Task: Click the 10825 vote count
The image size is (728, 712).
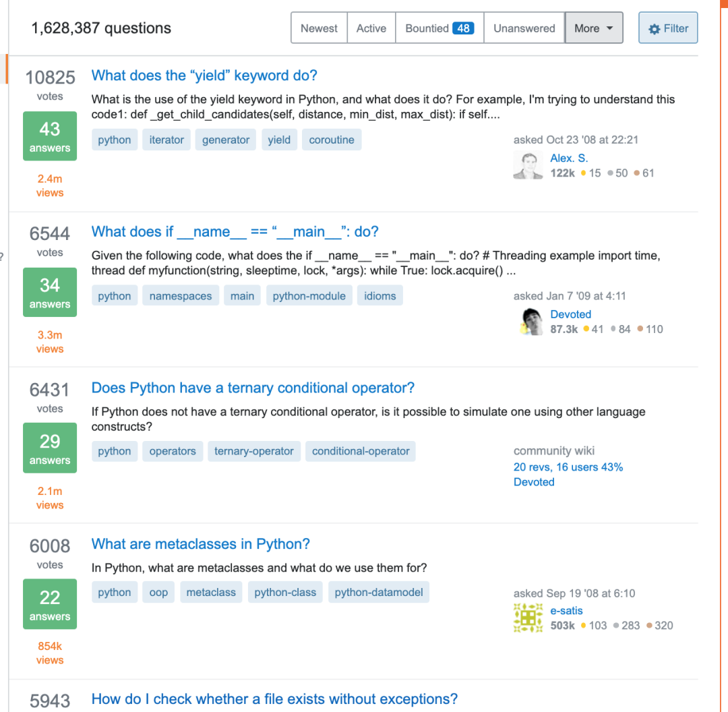Action: [50, 77]
